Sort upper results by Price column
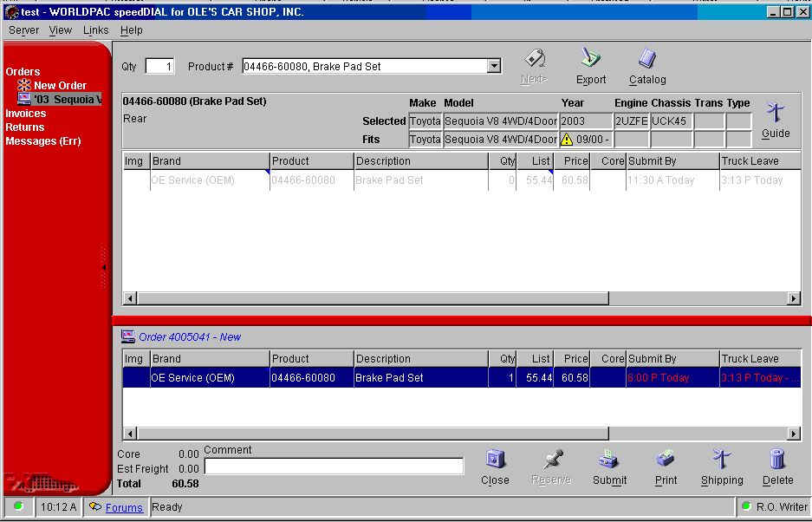The height and width of the screenshot is (522, 812). (572, 161)
